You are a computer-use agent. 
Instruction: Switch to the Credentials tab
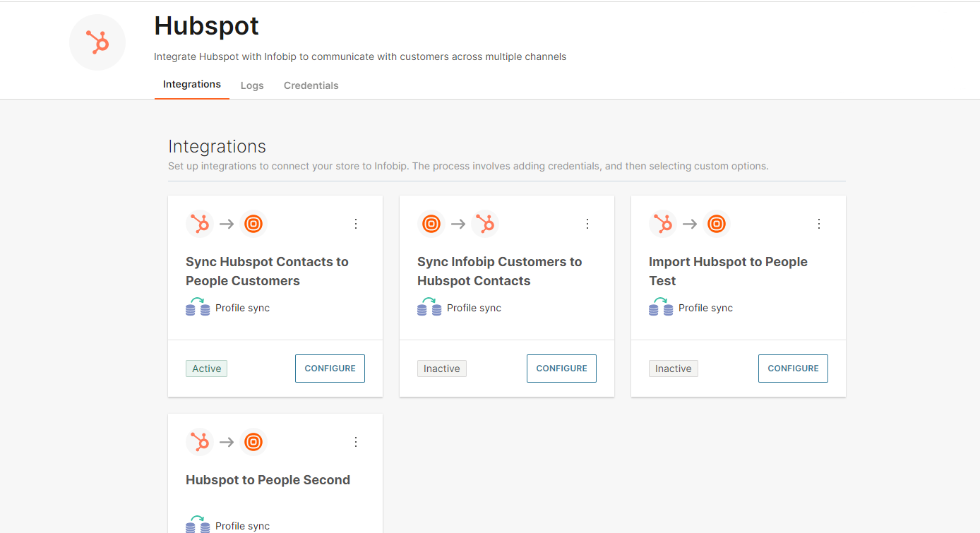(311, 85)
